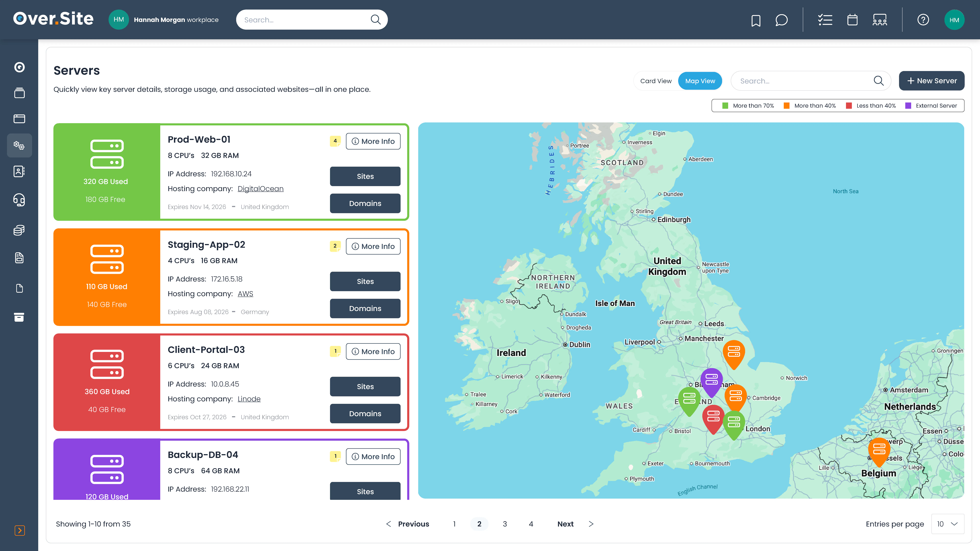Go to page 1
This screenshot has height=551, width=980.
pyautogui.click(x=454, y=524)
